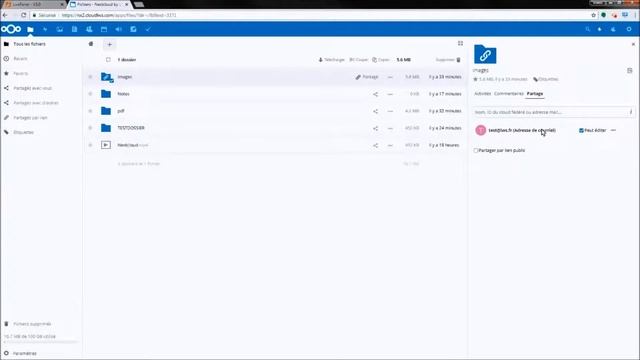The width and height of the screenshot is (640, 360).
Task: Open the more-actions menu on Nextcloud video row
Action: coord(390,145)
